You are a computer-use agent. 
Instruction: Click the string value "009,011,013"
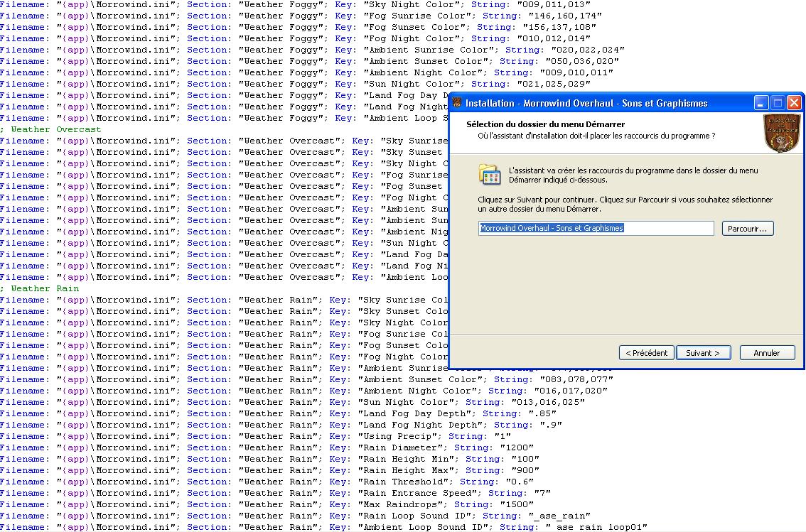pyautogui.click(x=554, y=5)
